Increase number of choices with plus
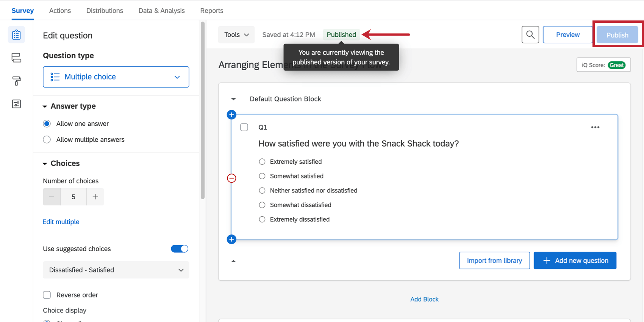The image size is (644, 322). point(95,197)
